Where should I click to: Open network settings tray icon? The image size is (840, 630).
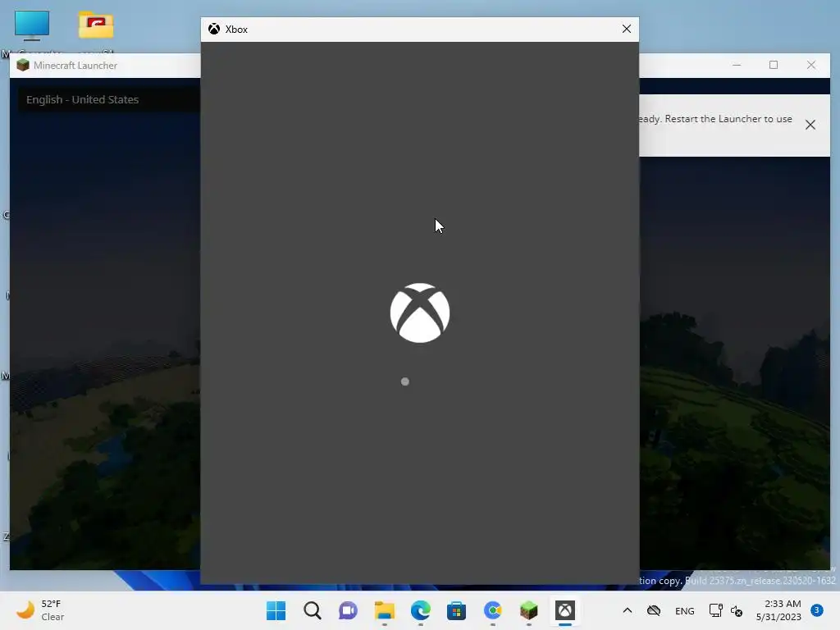click(x=715, y=610)
